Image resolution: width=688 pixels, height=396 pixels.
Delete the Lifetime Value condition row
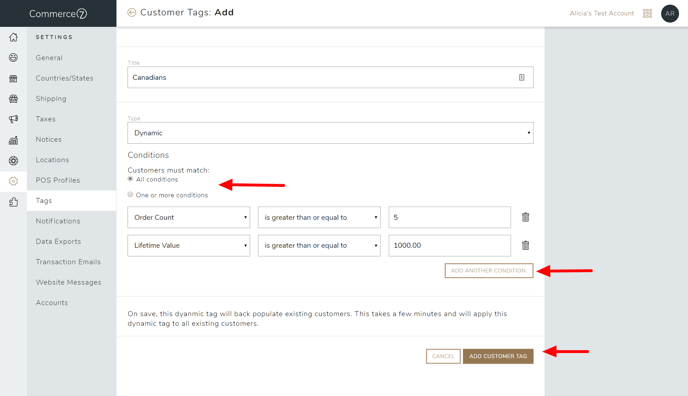click(x=525, y=245)
